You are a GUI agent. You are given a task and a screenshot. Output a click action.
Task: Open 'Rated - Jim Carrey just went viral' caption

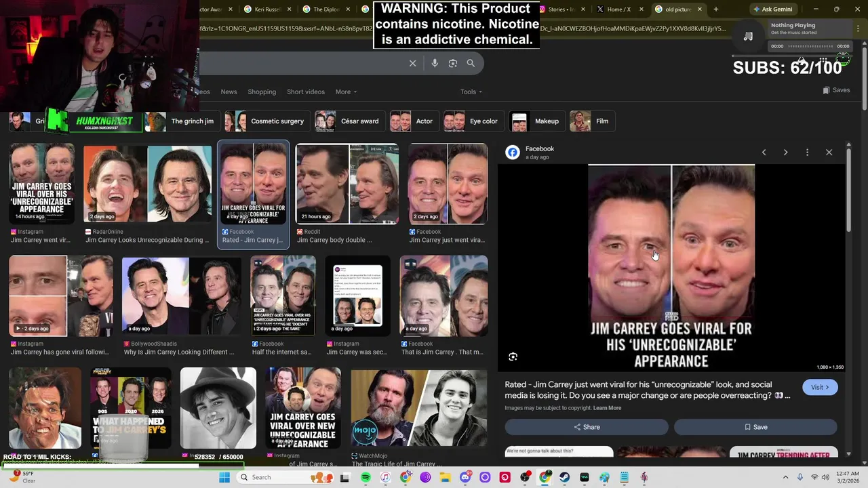click(x=648, y=390)
